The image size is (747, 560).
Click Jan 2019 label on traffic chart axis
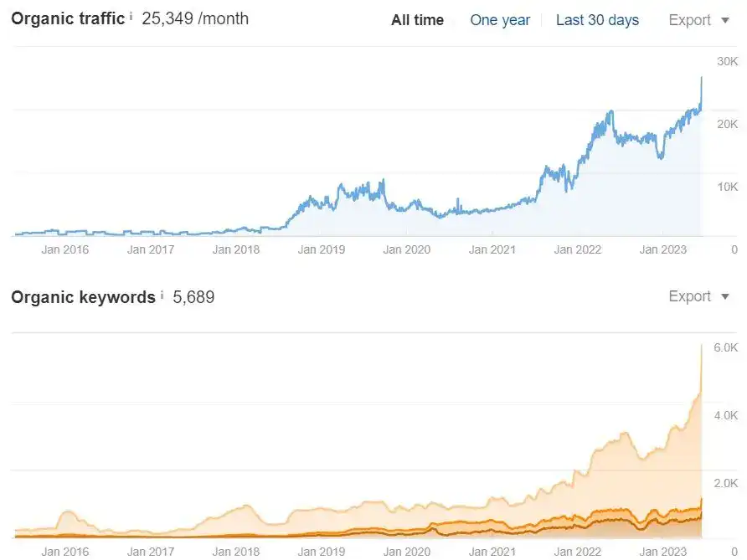coord(322,249)
